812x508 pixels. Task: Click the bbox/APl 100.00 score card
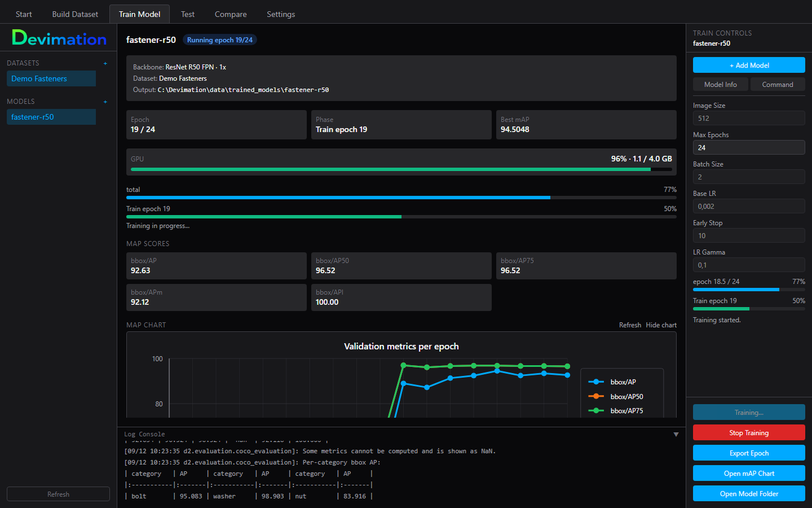(x=401, y=297)
